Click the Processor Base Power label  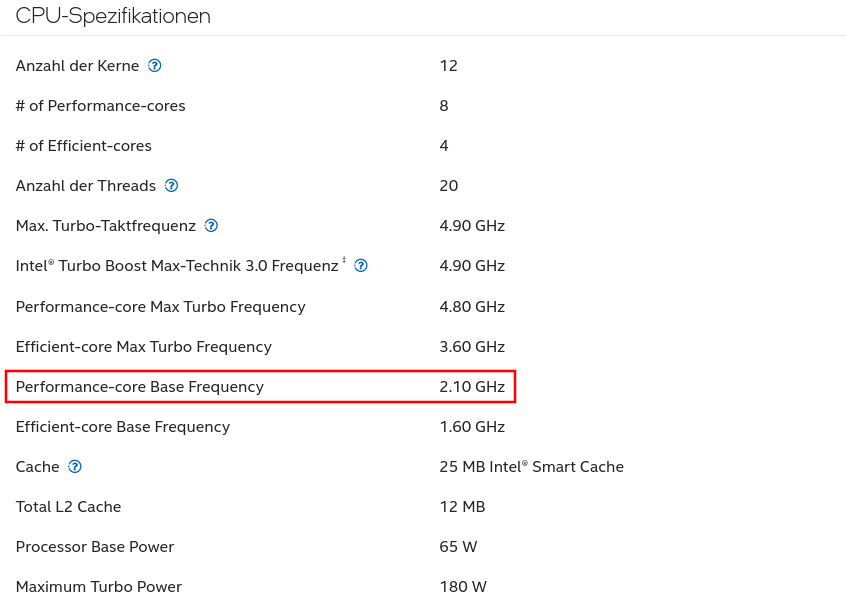coord(95,547)
